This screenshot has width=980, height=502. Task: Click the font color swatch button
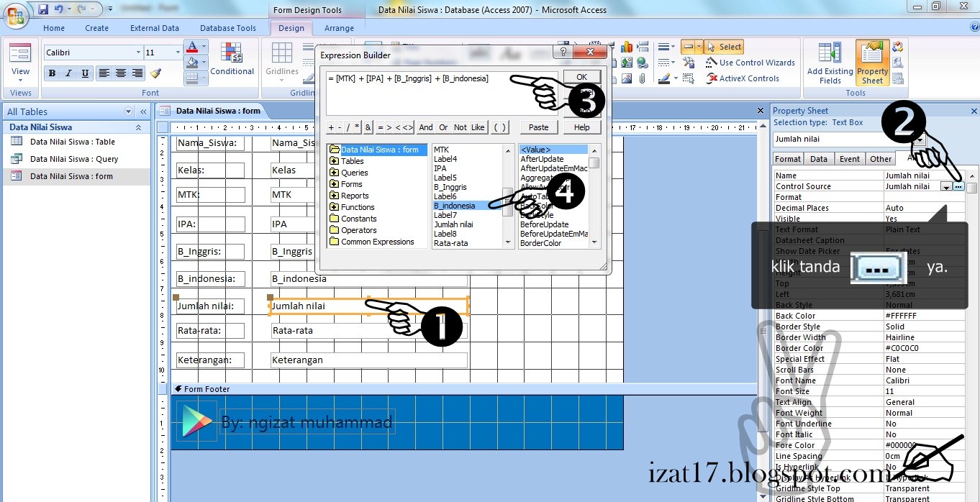coord(192,47)
